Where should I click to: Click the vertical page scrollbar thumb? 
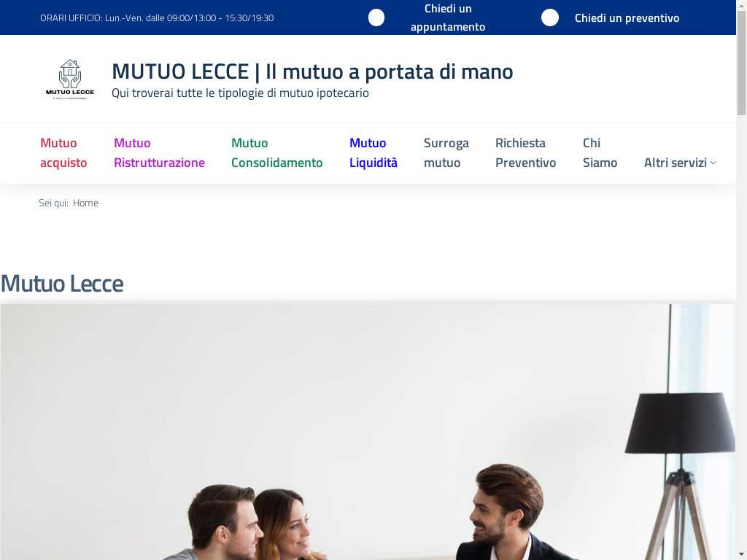[x=741, y=62]
